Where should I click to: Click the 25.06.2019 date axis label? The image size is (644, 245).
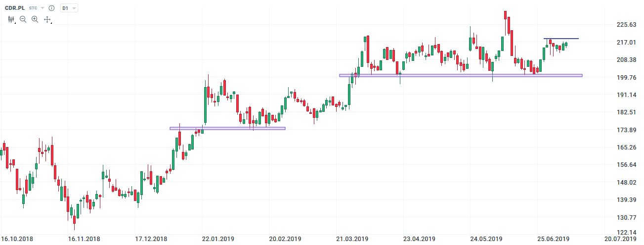[554, 239]
